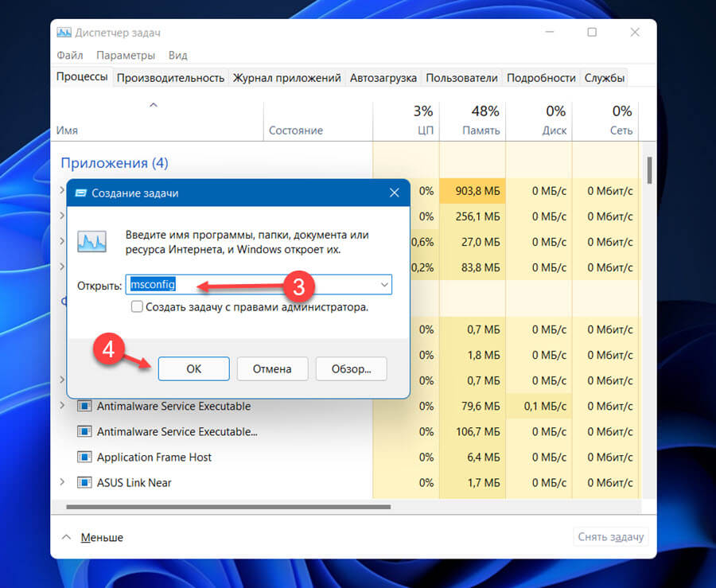The width and height of the screenshot is (716, 588).
Task: Confirm with the OK button
Action: coord(193,369)
